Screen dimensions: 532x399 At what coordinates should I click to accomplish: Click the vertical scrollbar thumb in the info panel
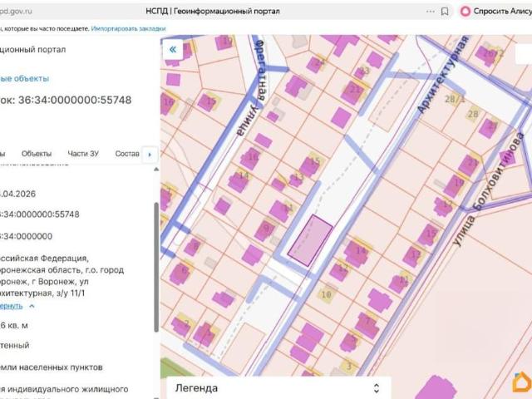[x=156, y=267]
